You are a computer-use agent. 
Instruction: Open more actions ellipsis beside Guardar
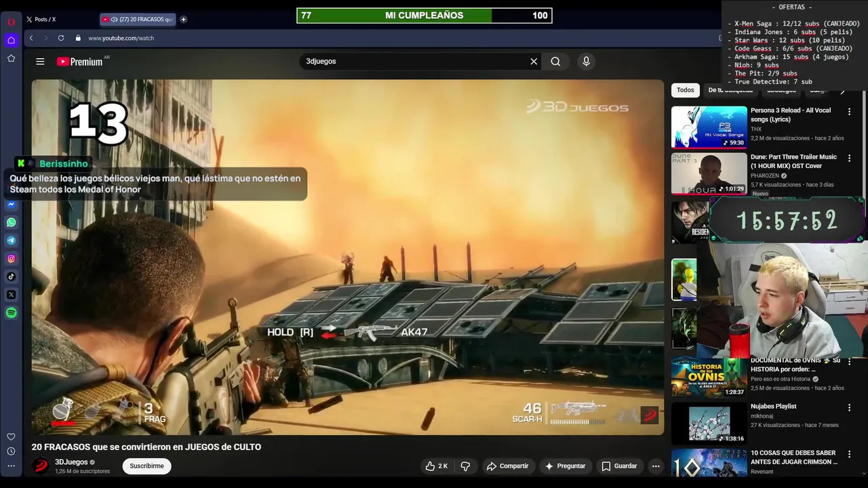point(655,466)
